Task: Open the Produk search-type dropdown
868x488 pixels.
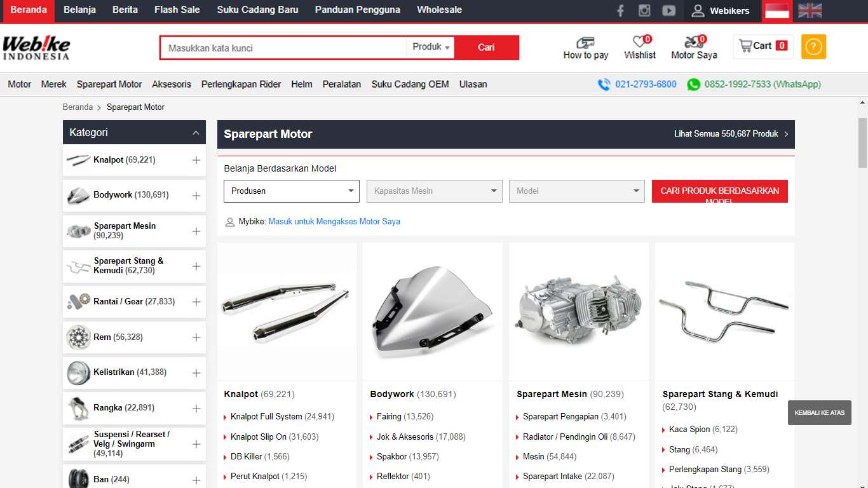Action: [x=431, y=47]
